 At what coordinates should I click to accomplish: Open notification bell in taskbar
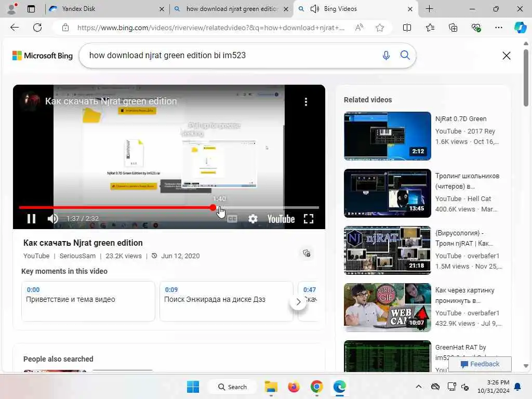(518, 387)
